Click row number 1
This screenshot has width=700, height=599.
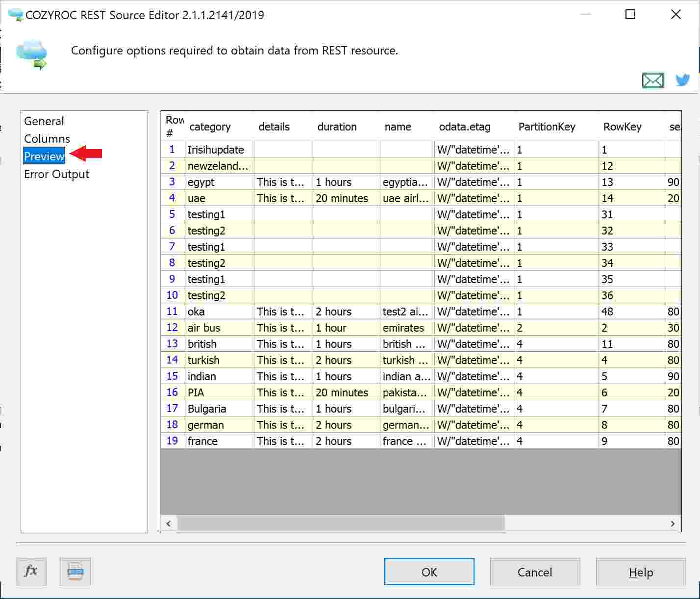[x=173, y=150]
